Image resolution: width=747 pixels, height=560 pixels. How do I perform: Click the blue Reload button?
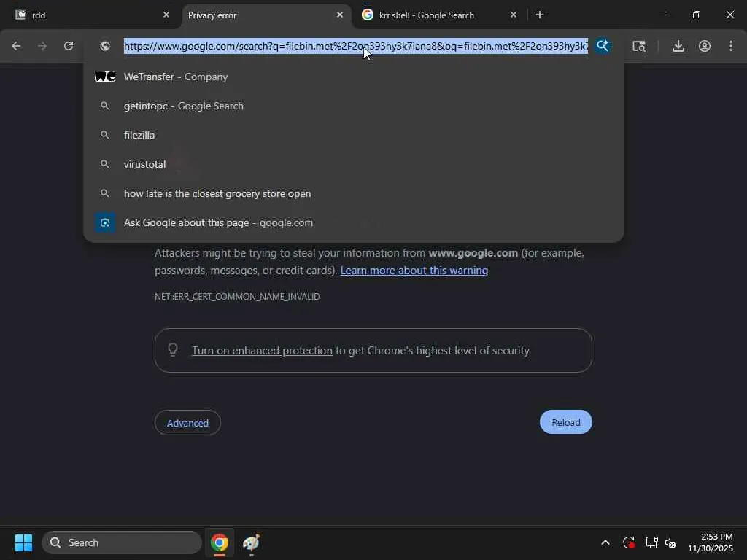click(x=565, y=422)
